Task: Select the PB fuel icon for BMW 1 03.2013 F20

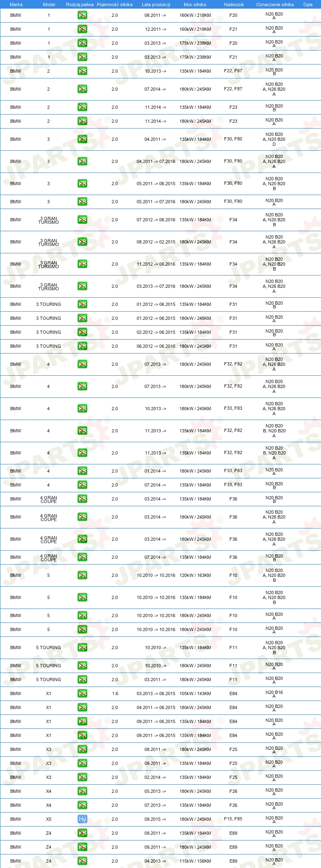Action: point(82,43)
